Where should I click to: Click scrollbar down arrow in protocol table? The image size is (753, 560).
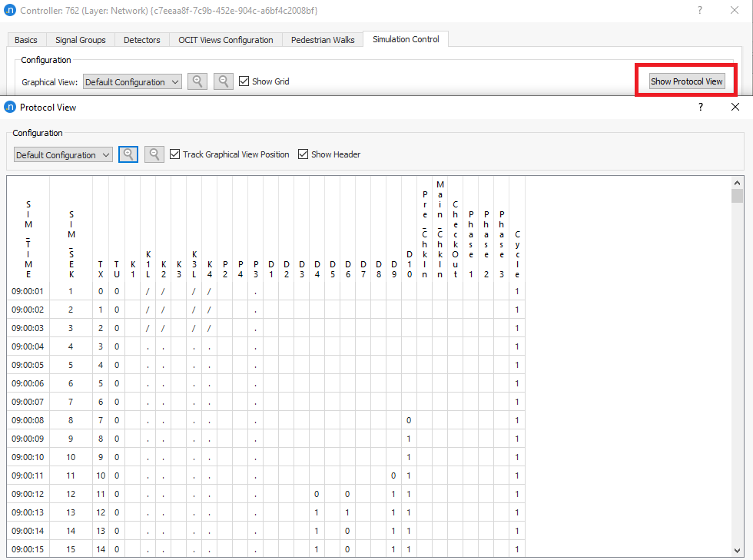click(x=738, y=551)
